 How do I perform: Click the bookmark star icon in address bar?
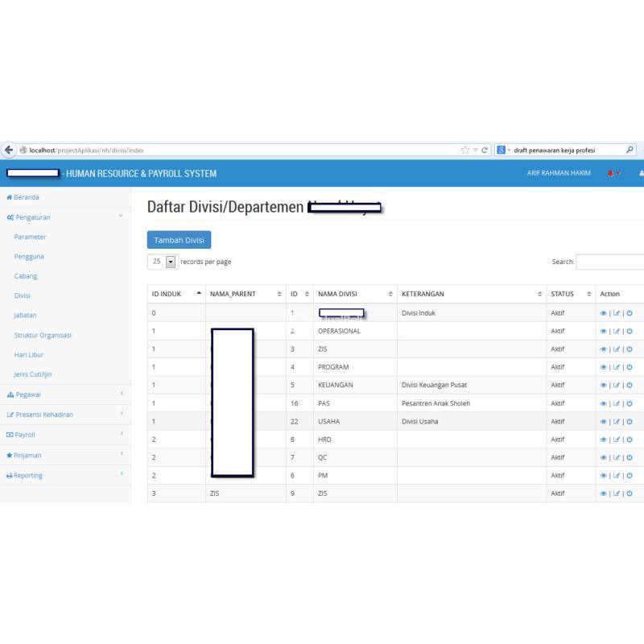point(464,150)
